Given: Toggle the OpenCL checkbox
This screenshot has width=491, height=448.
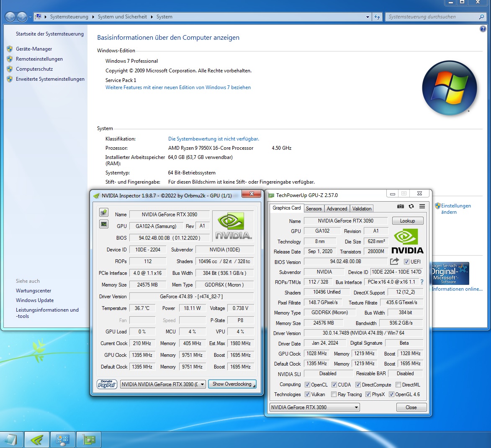Looking at the screenshot, I should tap(307, 384).
